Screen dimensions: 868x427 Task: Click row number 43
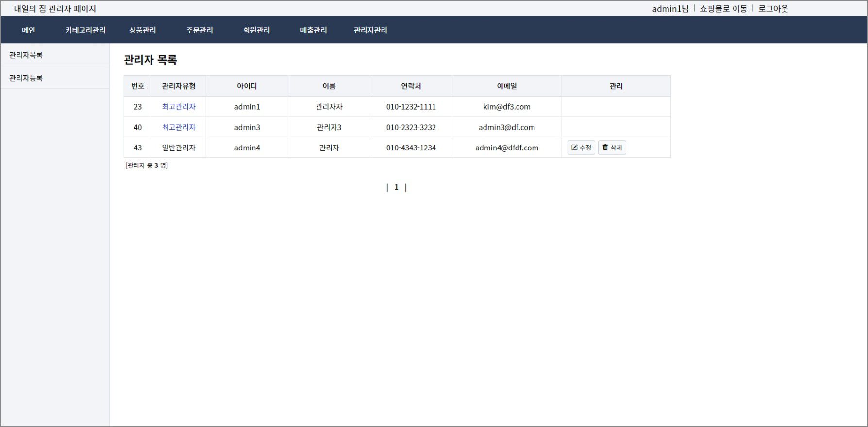click(138, 148)
